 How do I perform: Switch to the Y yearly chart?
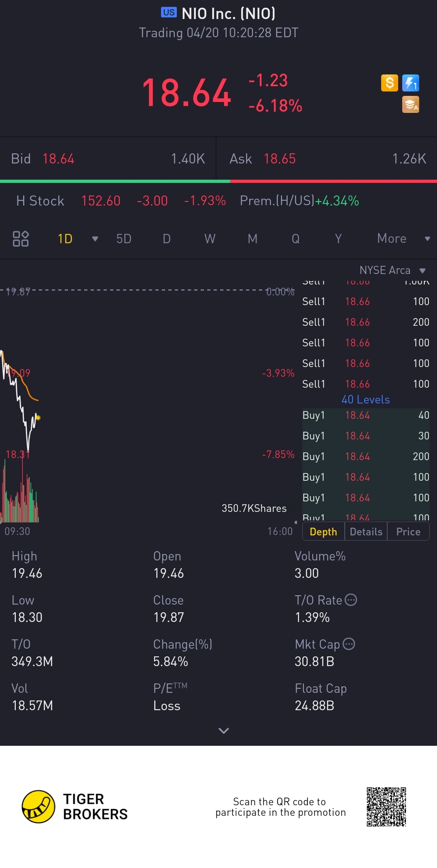coord(338,239)
